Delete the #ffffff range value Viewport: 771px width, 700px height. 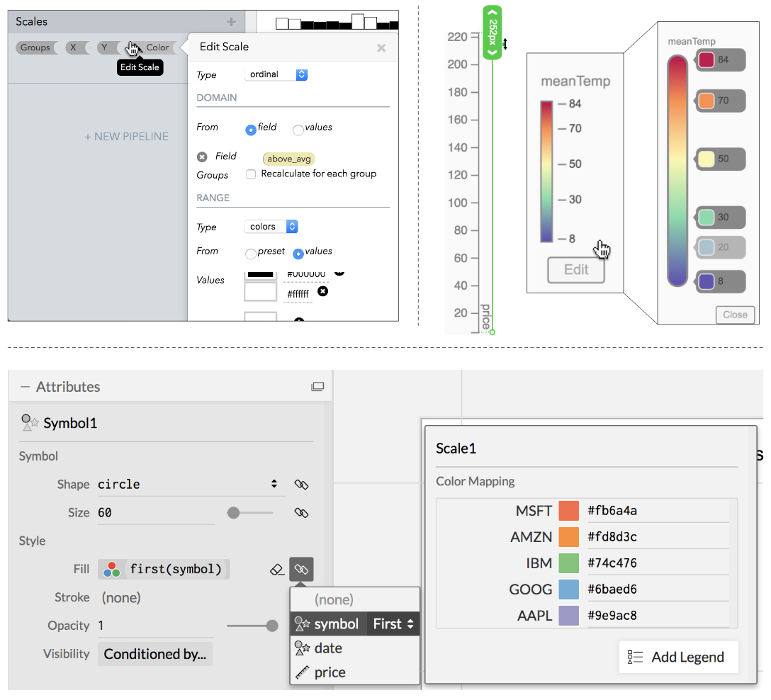pyautogui.click(x=322, y=291)
